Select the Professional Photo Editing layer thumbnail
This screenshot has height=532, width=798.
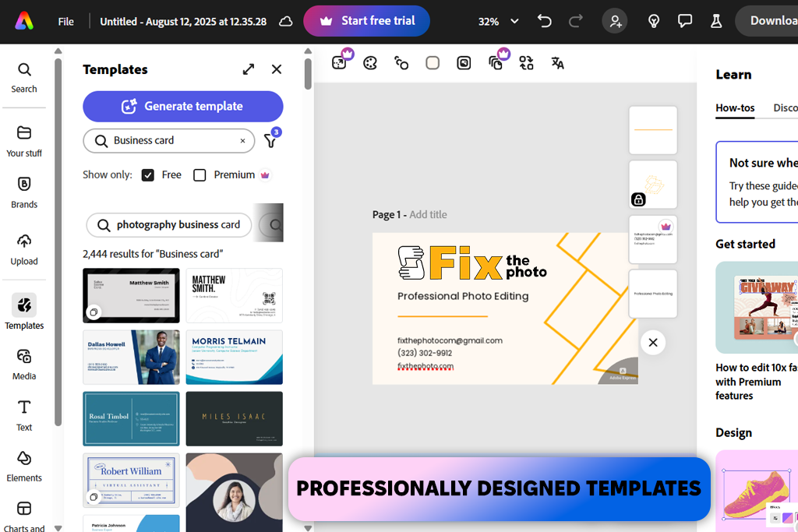[x=653, y=294]
